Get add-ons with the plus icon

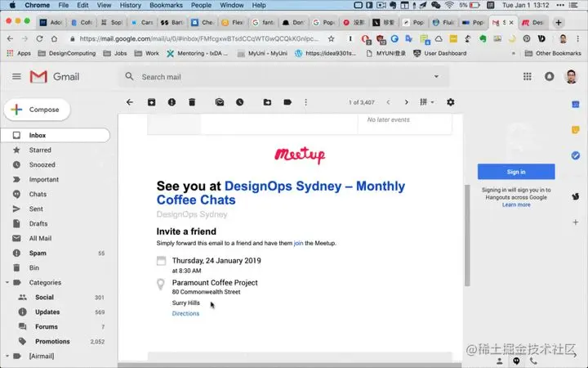(x=576, y=222)
